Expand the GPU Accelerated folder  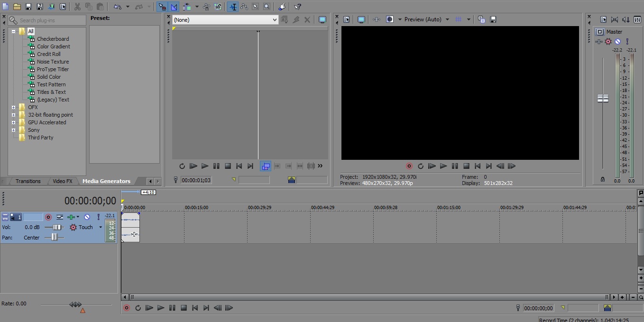[x=14, y=122]
